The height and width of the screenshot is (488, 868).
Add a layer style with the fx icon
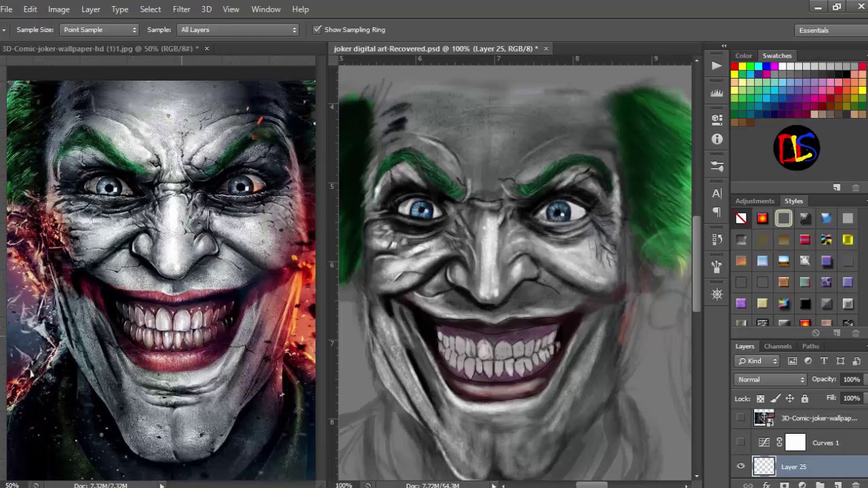click(766, 485)
